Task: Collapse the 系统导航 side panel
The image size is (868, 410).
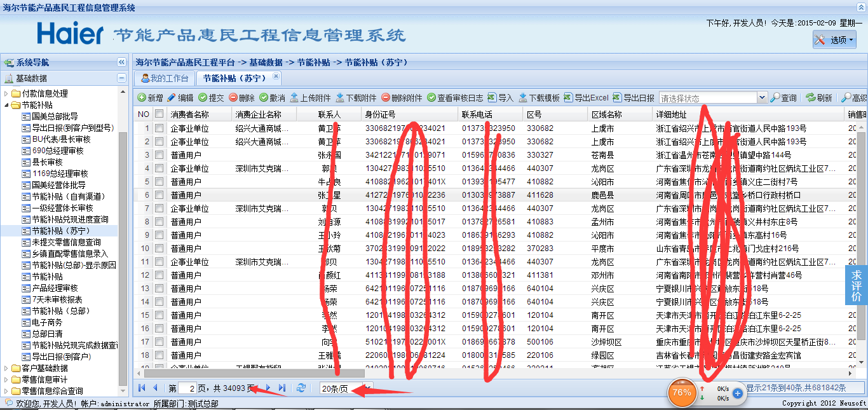Action: [121, 62]
